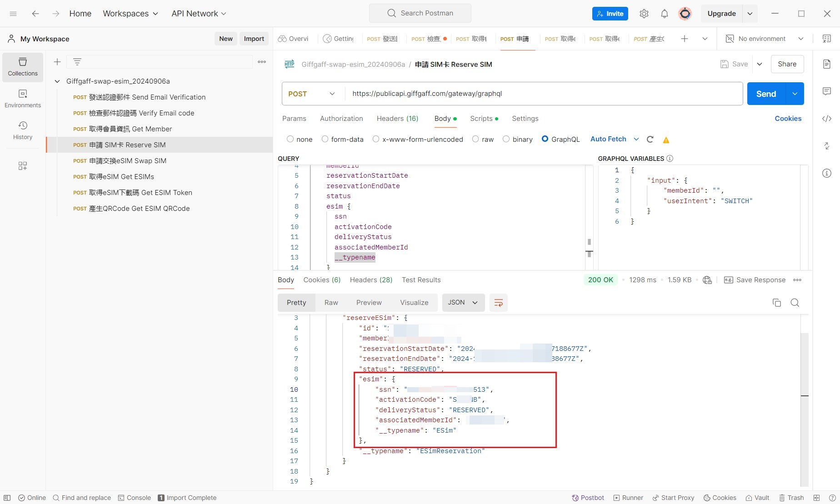Click the blue Send button
Image resolution: width=840 pixels, height=504 pixels.
[766, 94]
